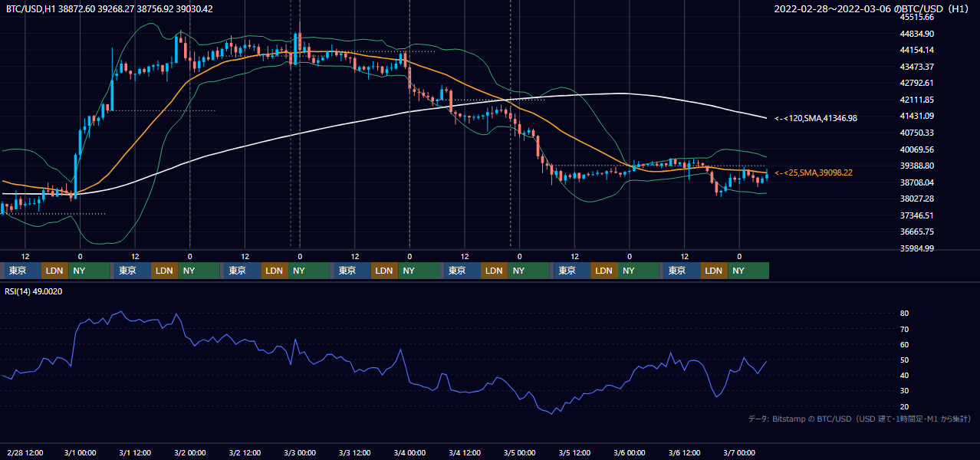Click the Bitstamp data source note

pos(860,419)
